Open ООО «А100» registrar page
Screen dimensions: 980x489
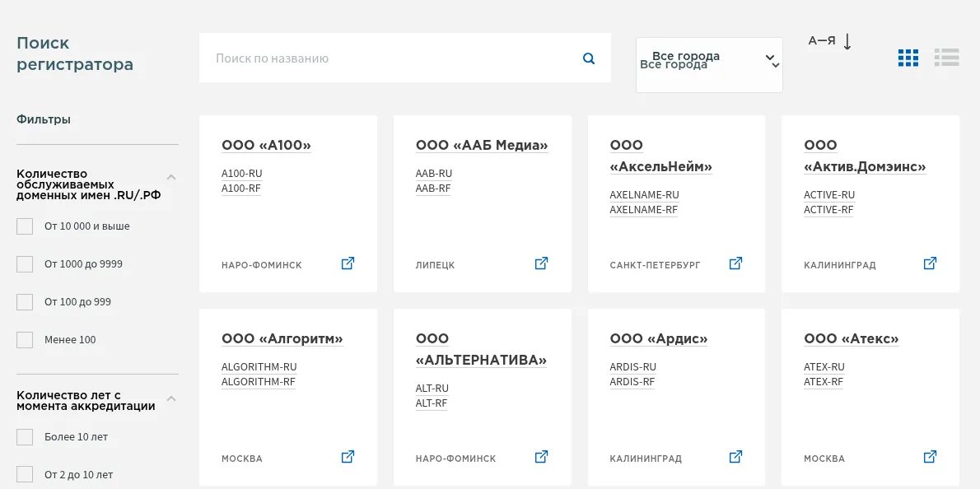click(266, 146)
